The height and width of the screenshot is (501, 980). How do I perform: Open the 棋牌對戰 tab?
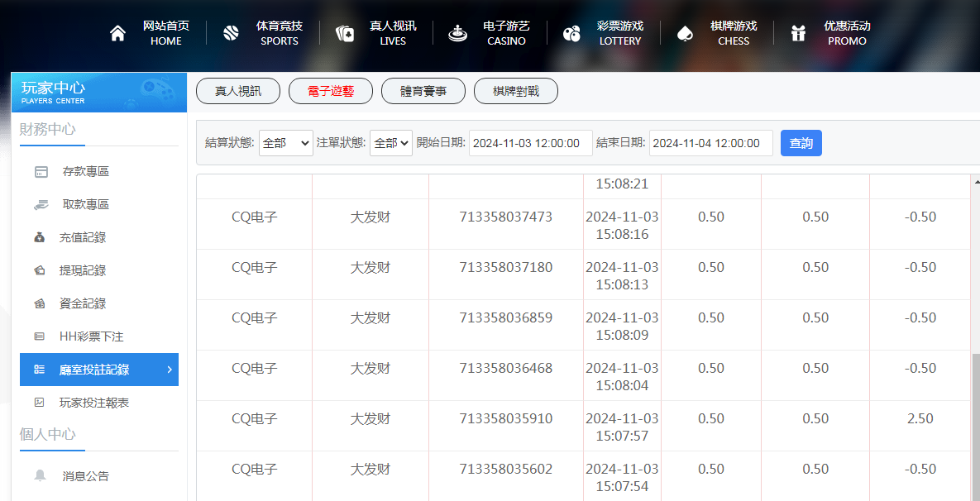516,92
